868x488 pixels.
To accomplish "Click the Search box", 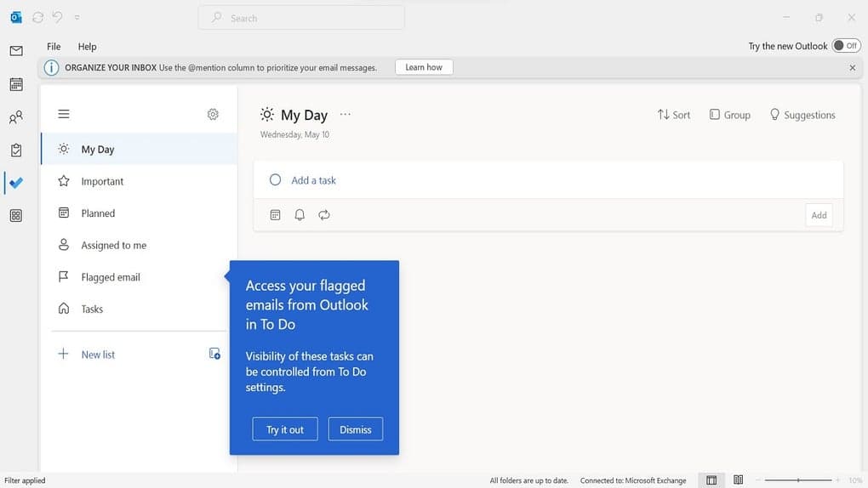I will click(301, 18).
